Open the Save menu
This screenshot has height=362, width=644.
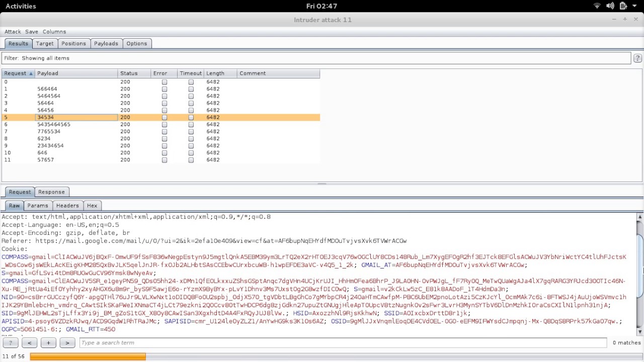[32, 32]
